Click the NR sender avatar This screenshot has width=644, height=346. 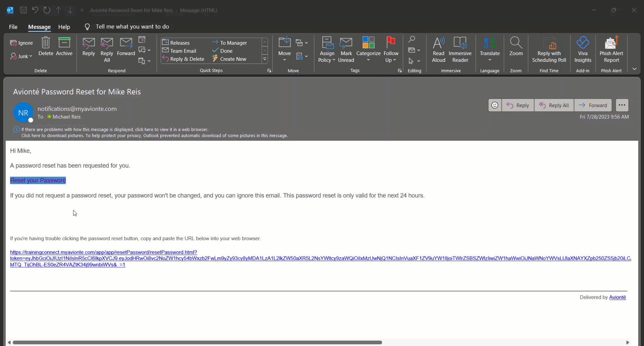pyautogui.click(x=23, y=113)
